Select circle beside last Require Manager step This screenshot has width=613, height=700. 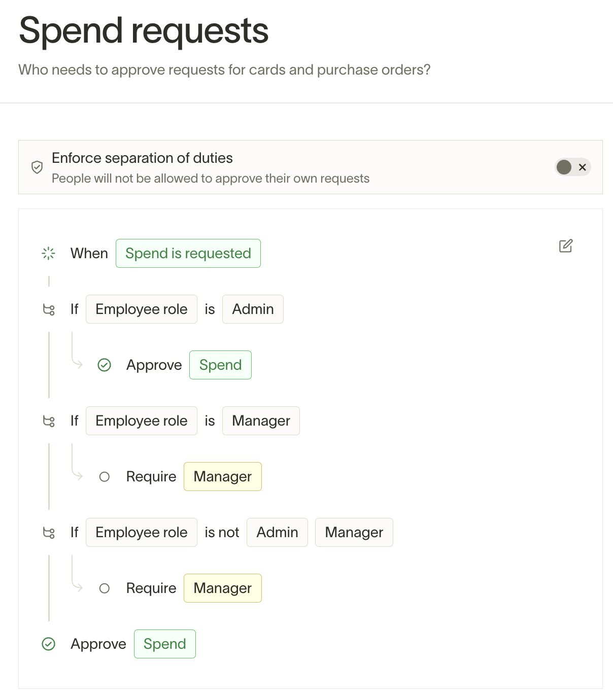pyautogui.click(x=105, y=588)
